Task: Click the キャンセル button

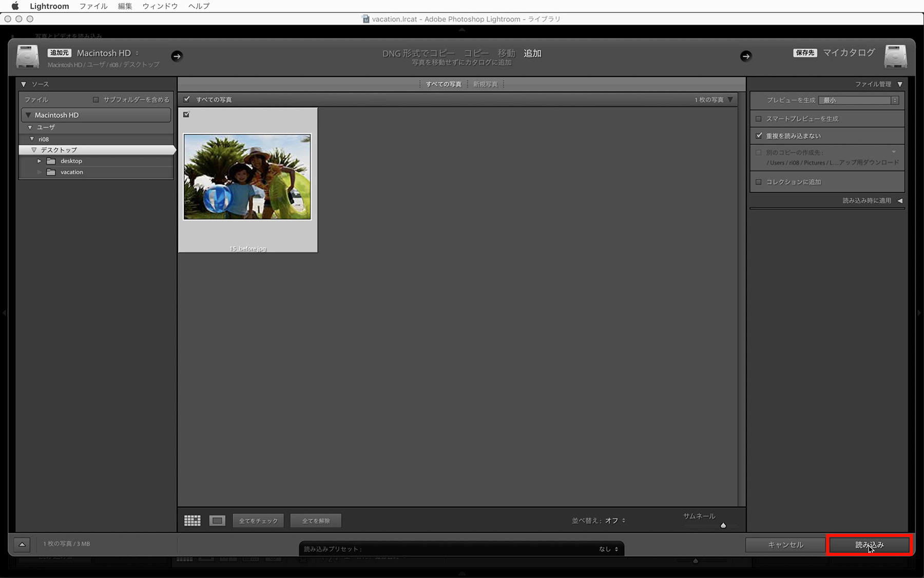Action: point(785,545)
